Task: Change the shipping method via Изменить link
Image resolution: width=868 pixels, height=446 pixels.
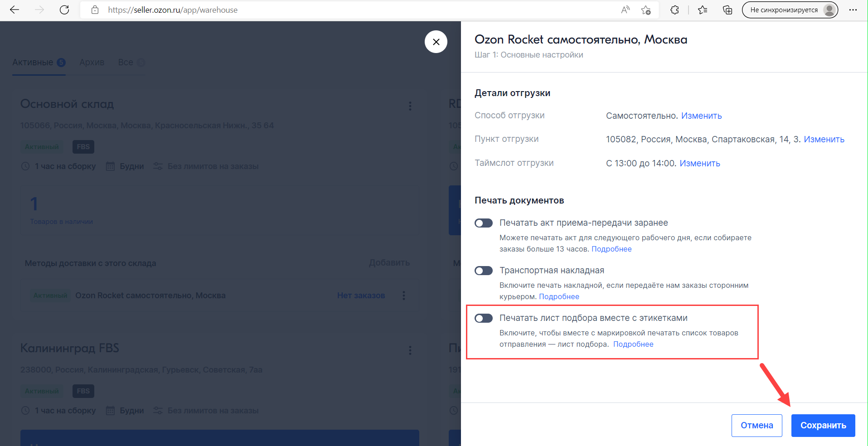Action: 701,116
